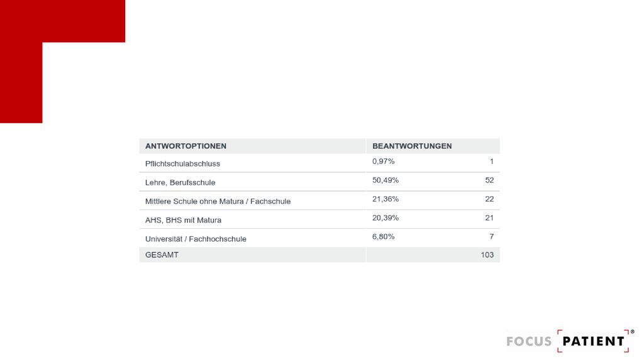
Task: Click the GESAMT total row label
Action: tap(162, 255)
